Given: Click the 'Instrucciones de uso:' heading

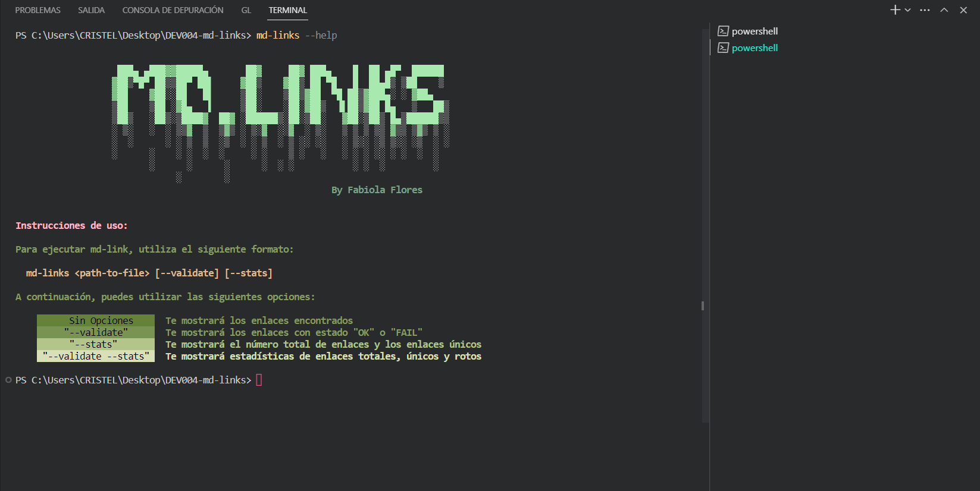Looking at the screenshot, I should pos(71,225).
